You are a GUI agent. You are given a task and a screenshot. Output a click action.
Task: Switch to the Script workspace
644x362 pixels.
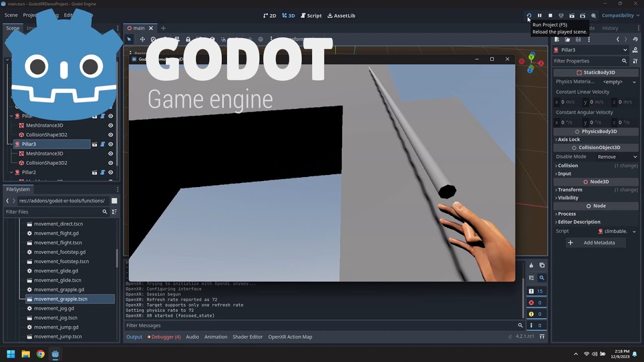(x=311, y=16)
